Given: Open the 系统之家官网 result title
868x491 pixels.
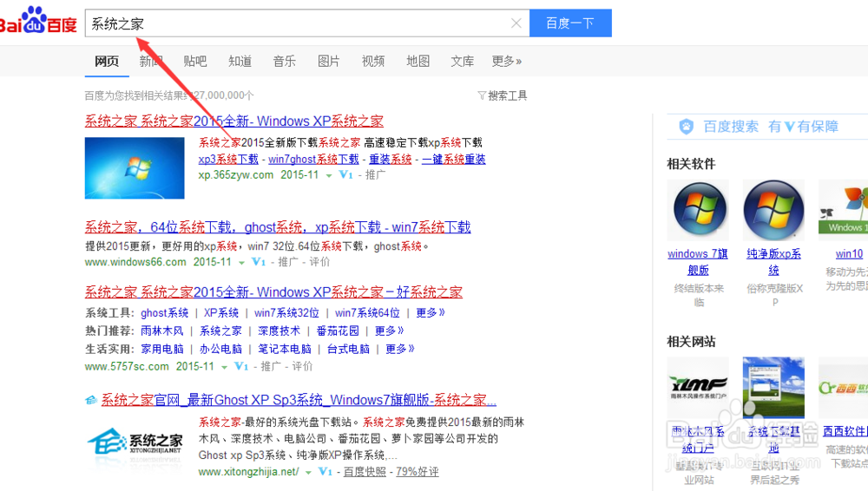Looking at the screenshot, I should point(299,400).
